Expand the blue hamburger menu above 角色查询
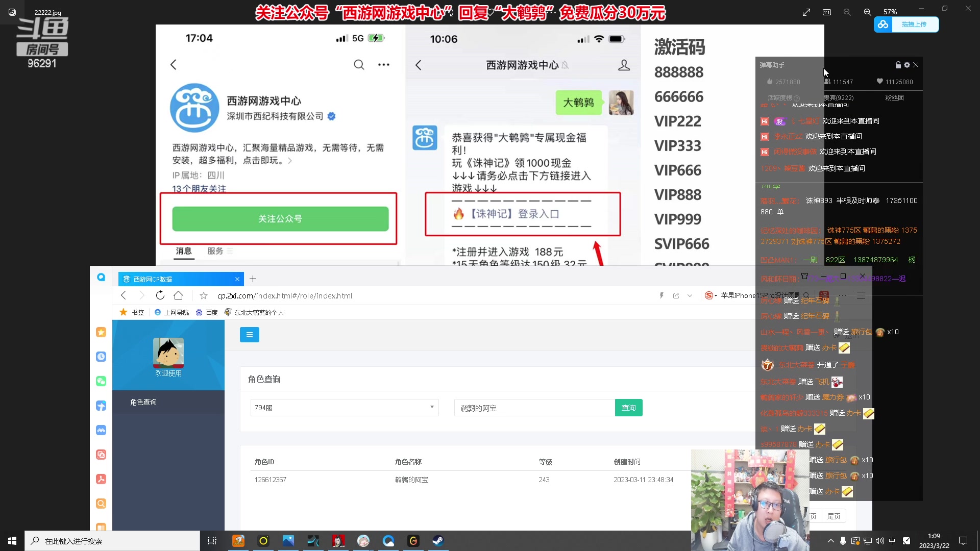 [250, 335]
